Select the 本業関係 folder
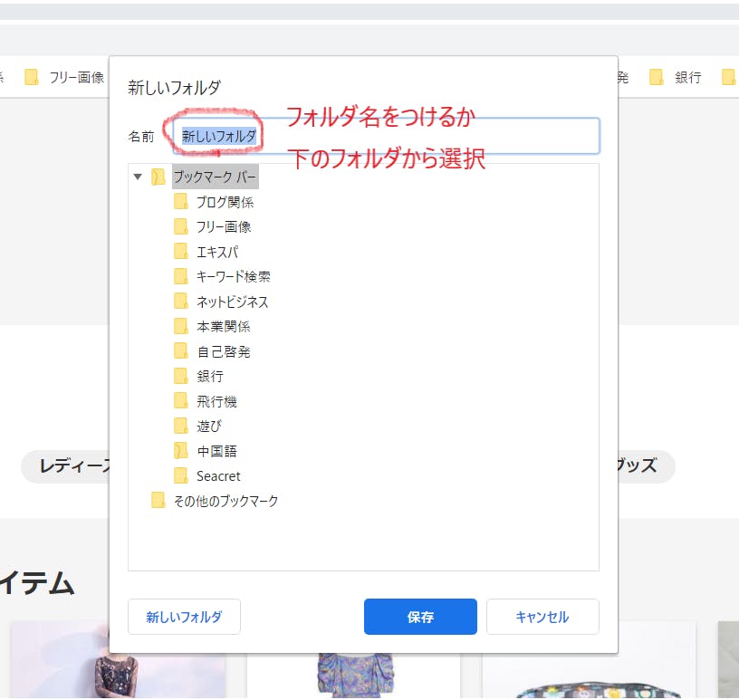This screenshot has height=700, width=739. [223, 326]
